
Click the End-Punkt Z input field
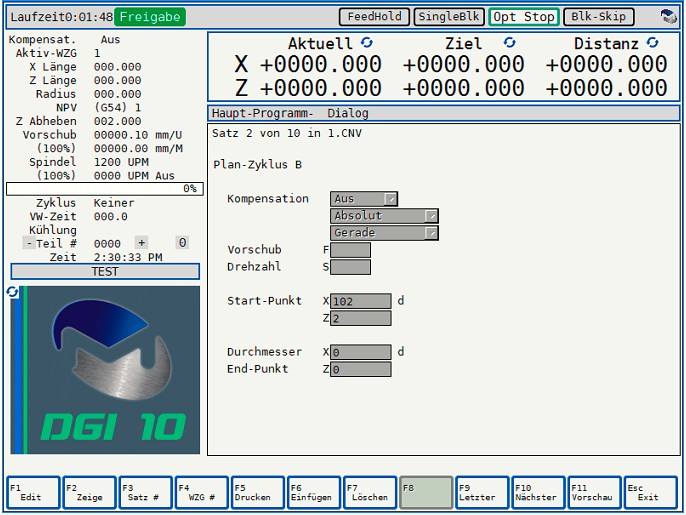pyautogui.click(x=360, y=369)
